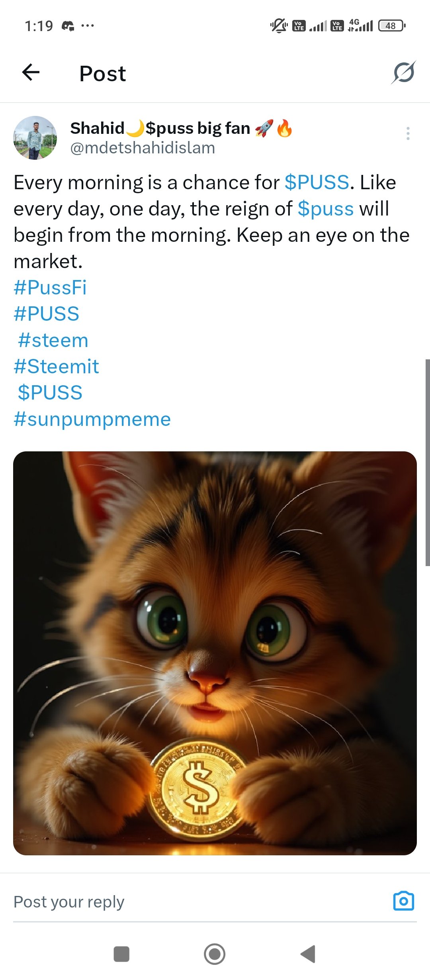Click the @mdetshahidislam handle
This screenshot has height=980, width=430.
(x=143, y=148)
